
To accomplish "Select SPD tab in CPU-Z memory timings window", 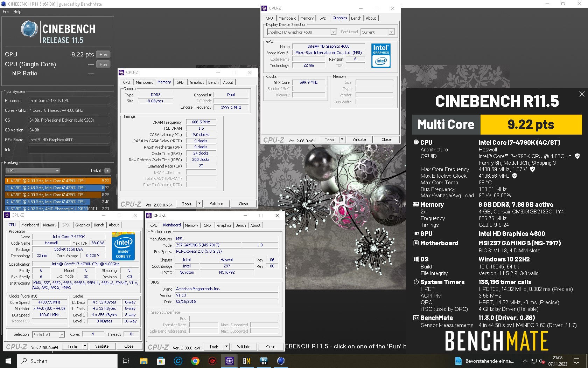I will pyautogui.click(x=180, y=82).
